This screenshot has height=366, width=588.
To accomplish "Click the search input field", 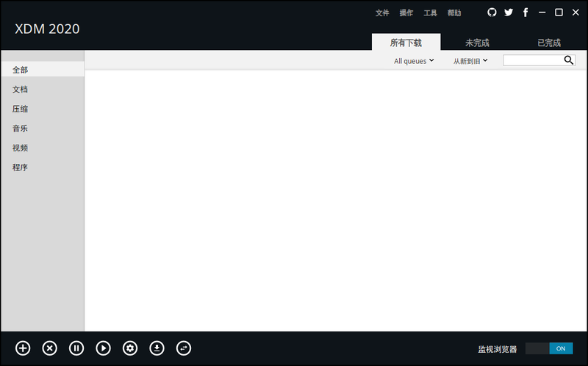I will click(533, 60).
